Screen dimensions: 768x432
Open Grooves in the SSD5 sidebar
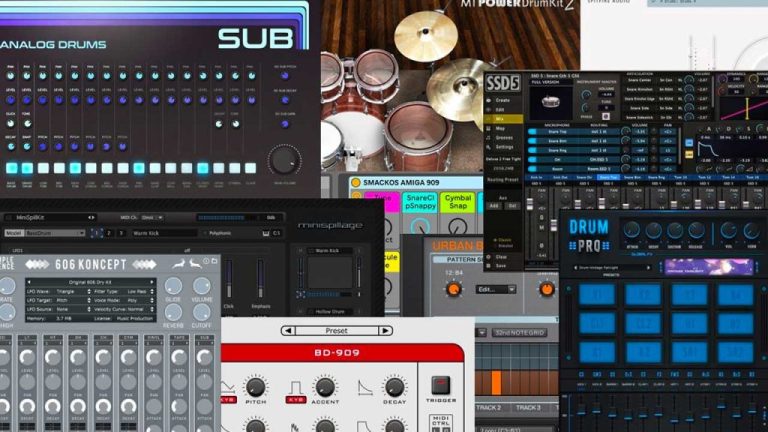pyautogui.click(x=504, y=138)
